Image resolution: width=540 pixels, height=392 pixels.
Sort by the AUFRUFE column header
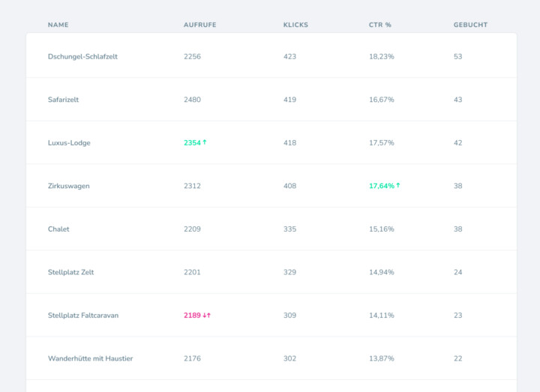[x=199, y=25]
